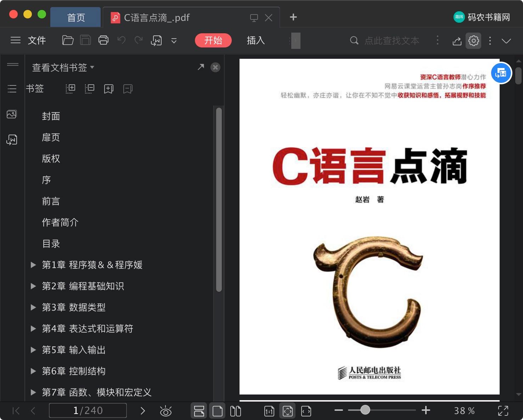Click the floating blue convert button
523x420 pixels.
coord(501,73)
